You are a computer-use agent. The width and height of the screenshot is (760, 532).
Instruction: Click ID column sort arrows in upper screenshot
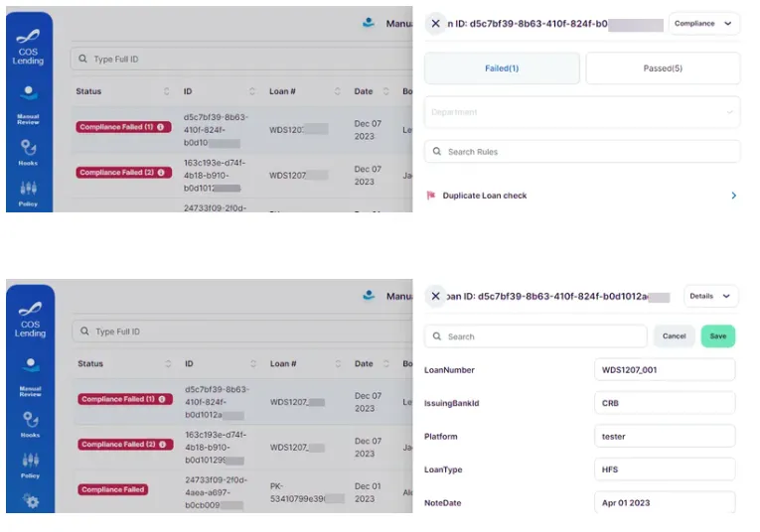click(x=252, y=91)
